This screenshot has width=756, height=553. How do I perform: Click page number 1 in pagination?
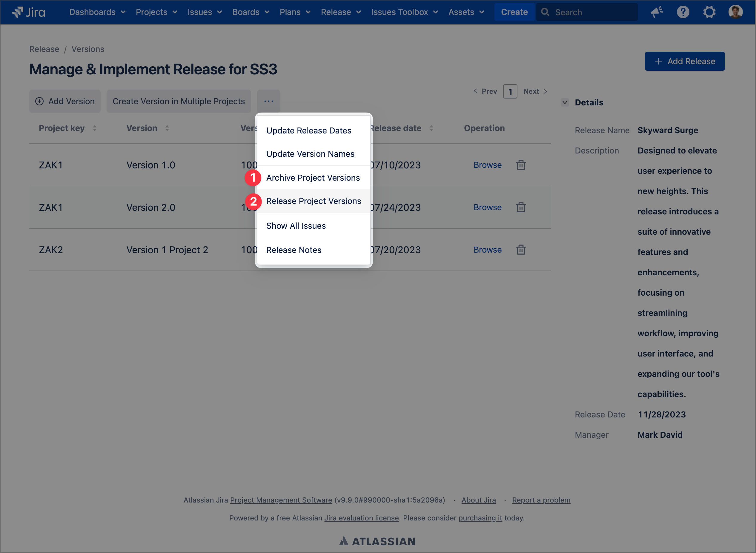(510, 91)
